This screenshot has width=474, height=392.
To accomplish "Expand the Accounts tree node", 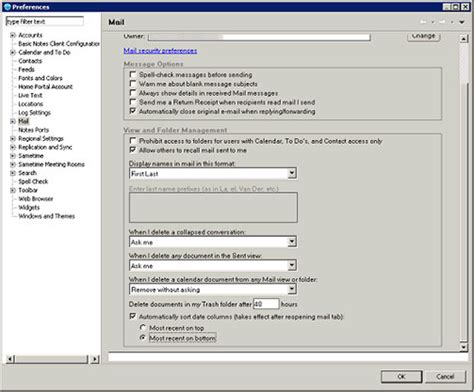I will click(x=13, y=35).
